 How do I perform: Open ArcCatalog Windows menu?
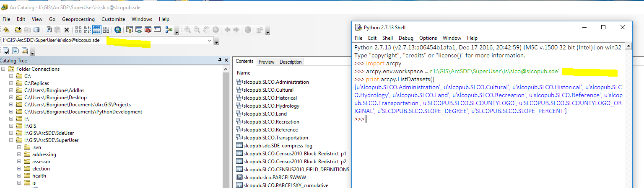(142, 19)
